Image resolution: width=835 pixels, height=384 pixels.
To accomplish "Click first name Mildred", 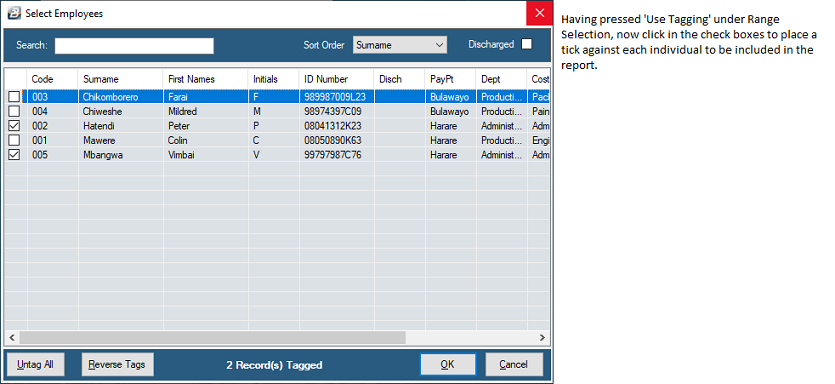I will tap(182, 111).
